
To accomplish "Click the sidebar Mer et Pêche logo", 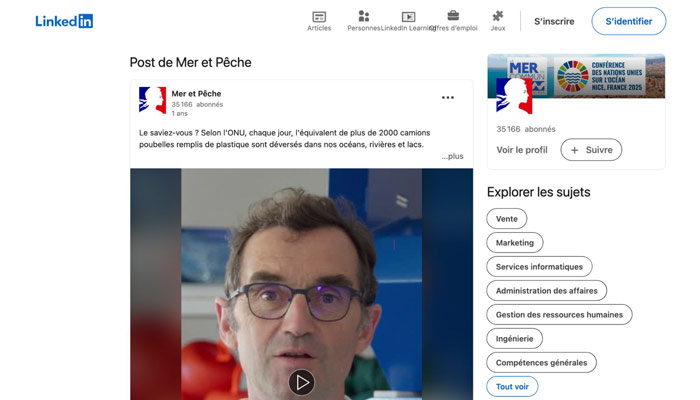I will coord(514,96).
